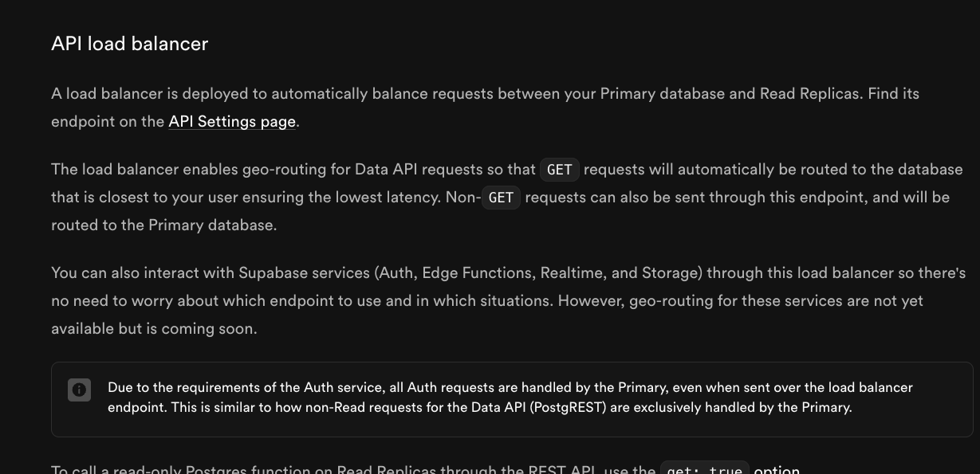Click the paragraph starting "You can also interact"

(x=509, y=301)
